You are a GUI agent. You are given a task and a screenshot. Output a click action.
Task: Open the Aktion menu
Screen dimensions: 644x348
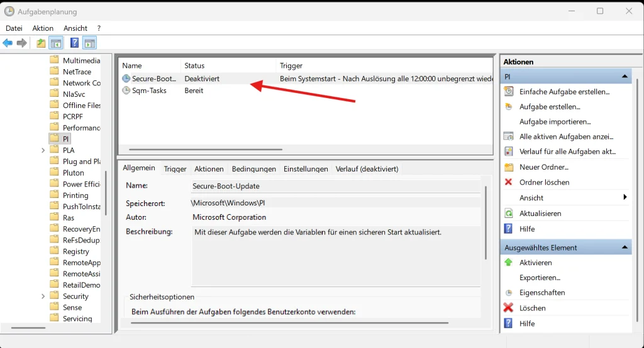click(43, 28)
